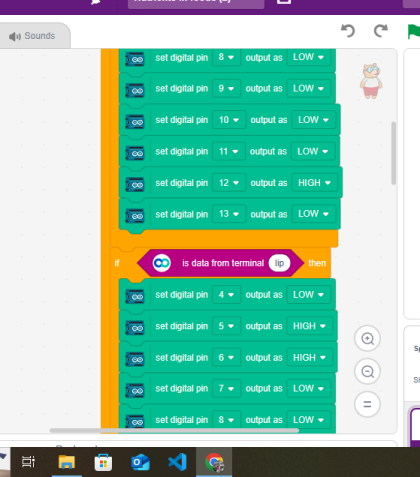The image size is (420, 477).
Task: Open File Explorer from the taskbar
Action: (x=67, y=462)
